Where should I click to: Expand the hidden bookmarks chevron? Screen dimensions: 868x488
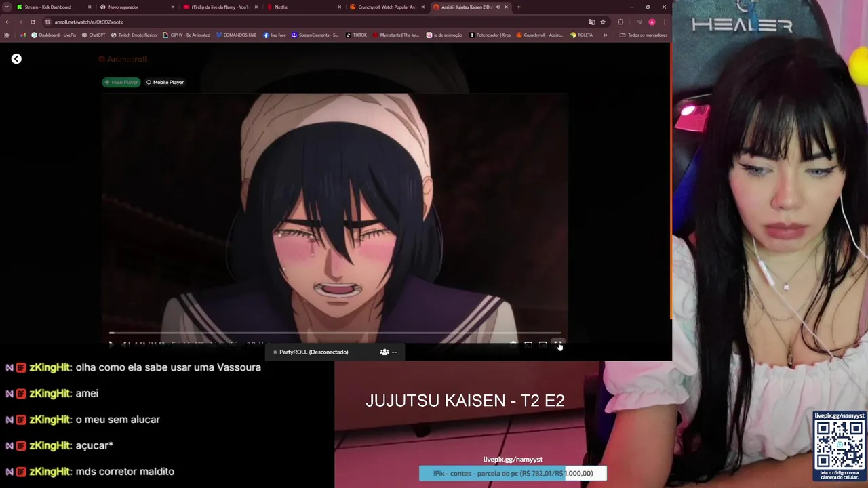[606, 35]
